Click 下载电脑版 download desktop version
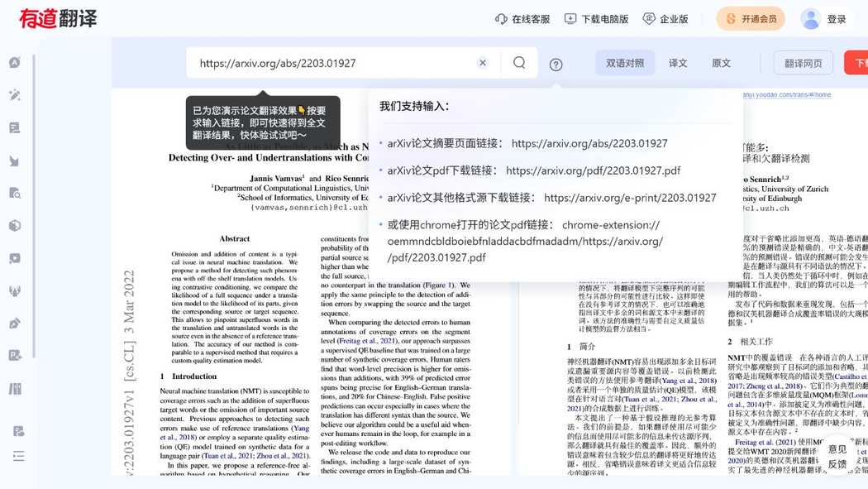The height and width of the screenshot is (489, 868). [x=596, y=19]
